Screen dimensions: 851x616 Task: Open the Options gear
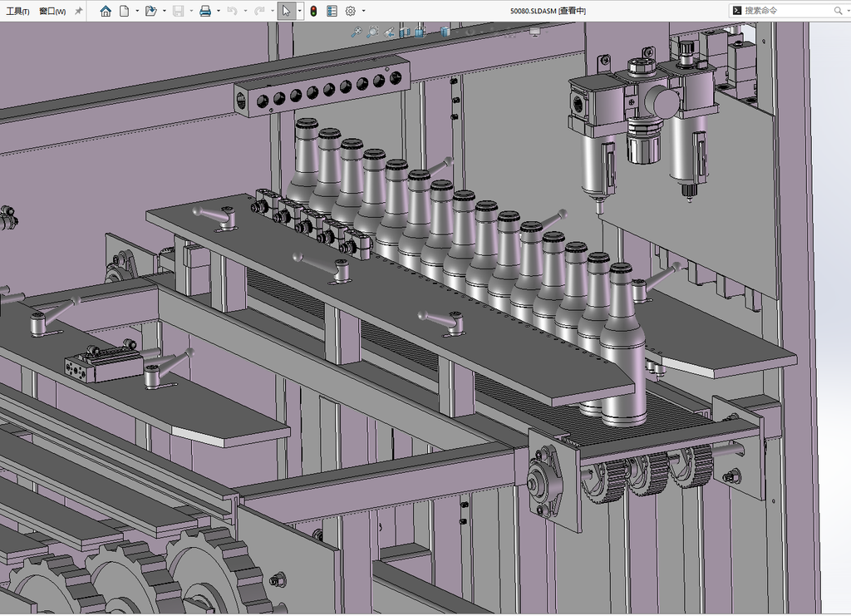351,10
